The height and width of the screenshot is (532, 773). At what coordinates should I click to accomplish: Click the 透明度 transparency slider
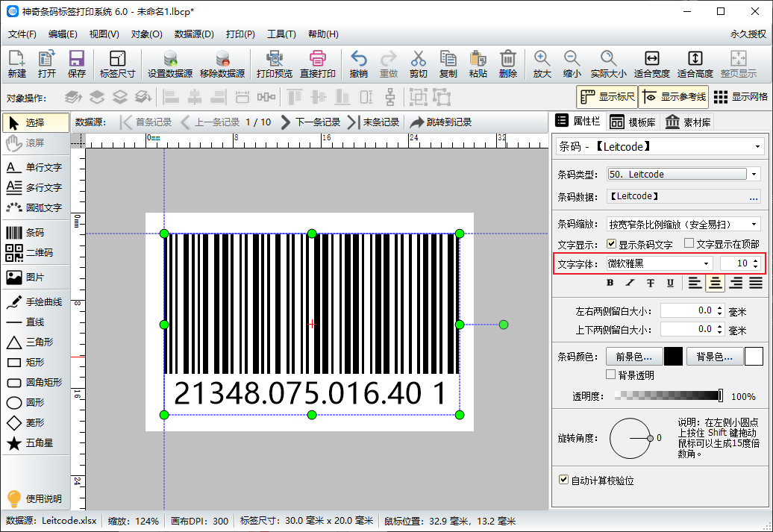pos(669,395)
